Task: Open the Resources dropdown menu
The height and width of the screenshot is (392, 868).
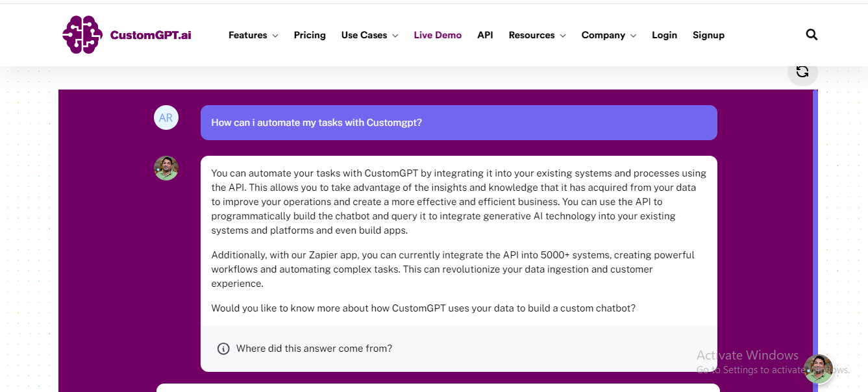Action: point(537,35)
